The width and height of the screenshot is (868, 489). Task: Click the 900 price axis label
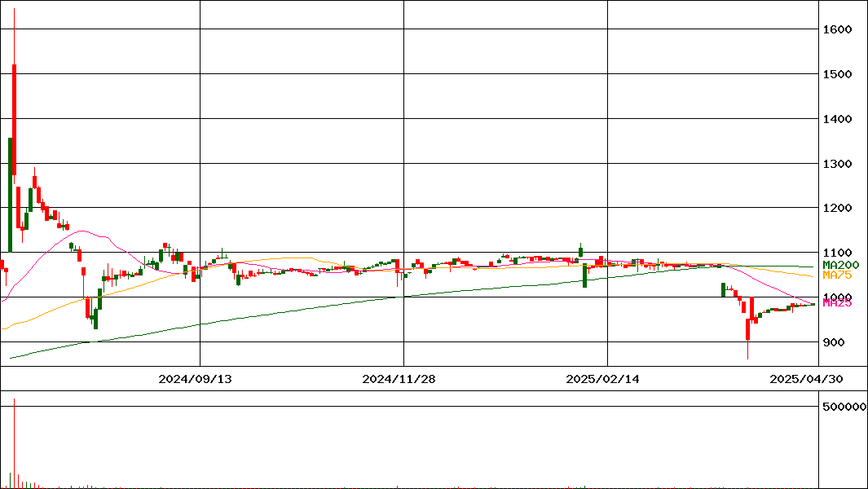tap(834, 342)
